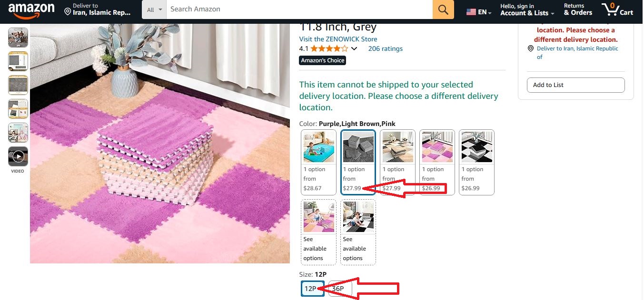Select the first product image thumbnail
Viewport: 644px width, 300px height.
pos(18,37)
